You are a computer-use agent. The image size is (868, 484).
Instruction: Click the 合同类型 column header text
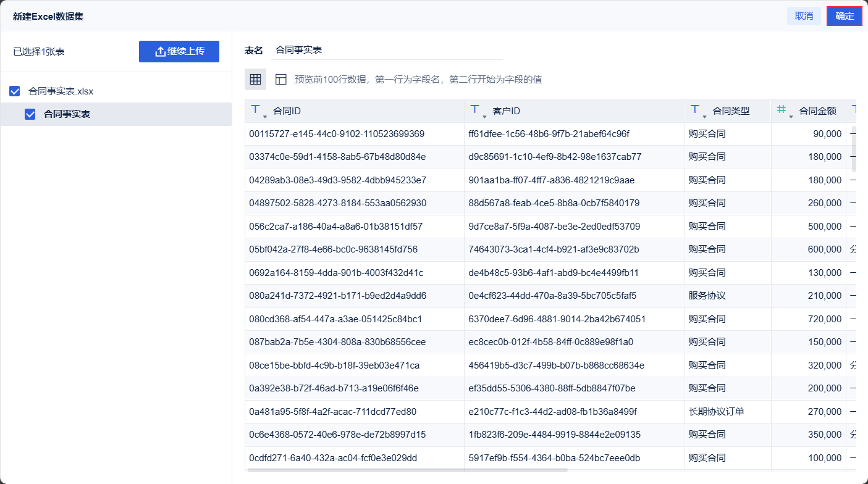[731, 111]
